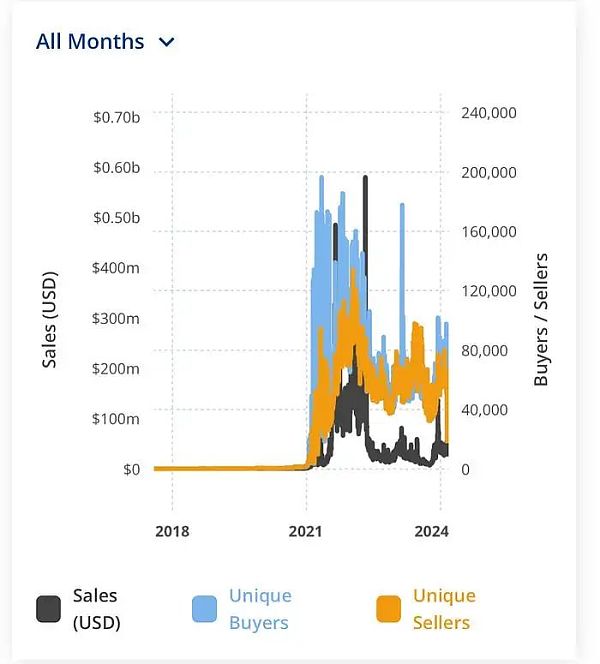600x664 pixels.
Task: Click the Sales (USD) legend label
Action: [x=96, y=609]
